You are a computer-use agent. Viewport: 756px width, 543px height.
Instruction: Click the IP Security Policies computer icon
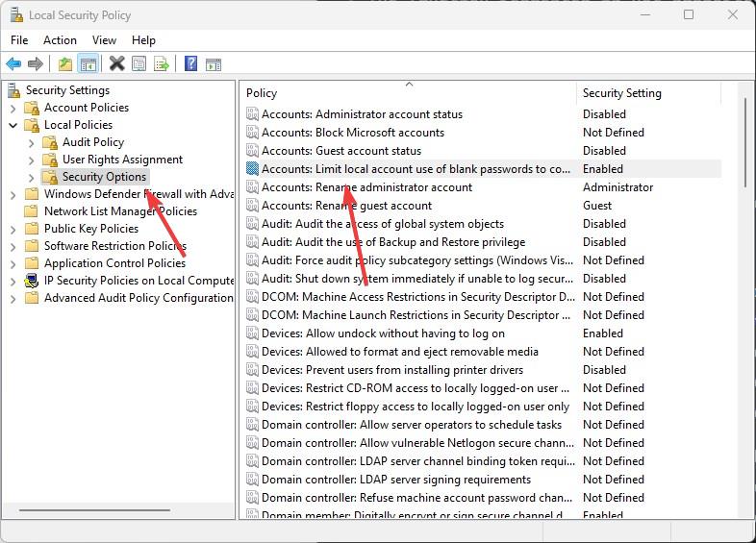32,281
